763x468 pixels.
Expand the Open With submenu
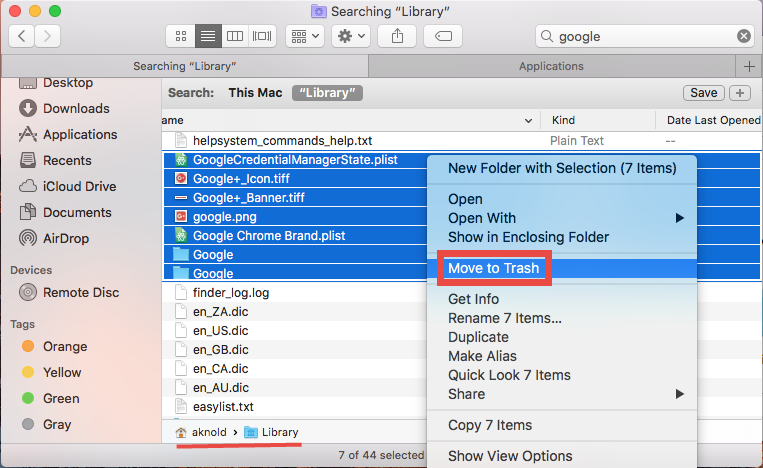click(562, 218)
